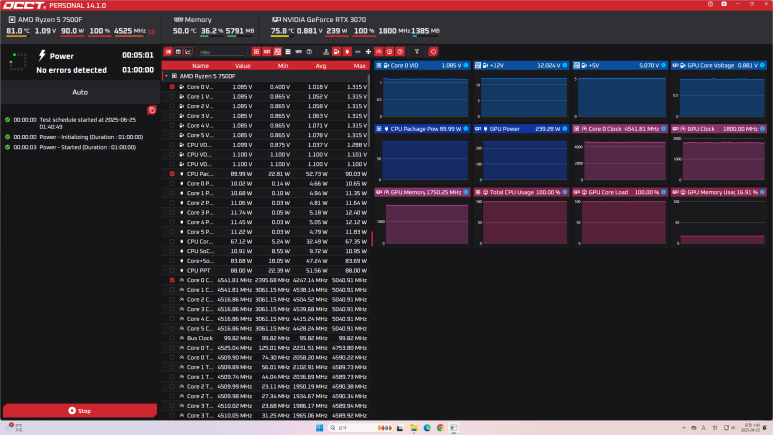Check the Core 0 P... power row checkbox

172,183
